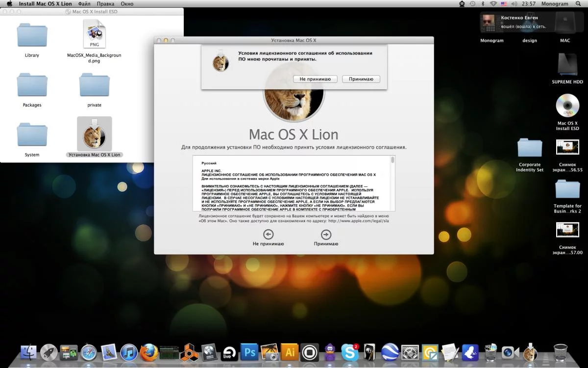
Task: Open Spotlight search in the menu bar
Action: 579,4
